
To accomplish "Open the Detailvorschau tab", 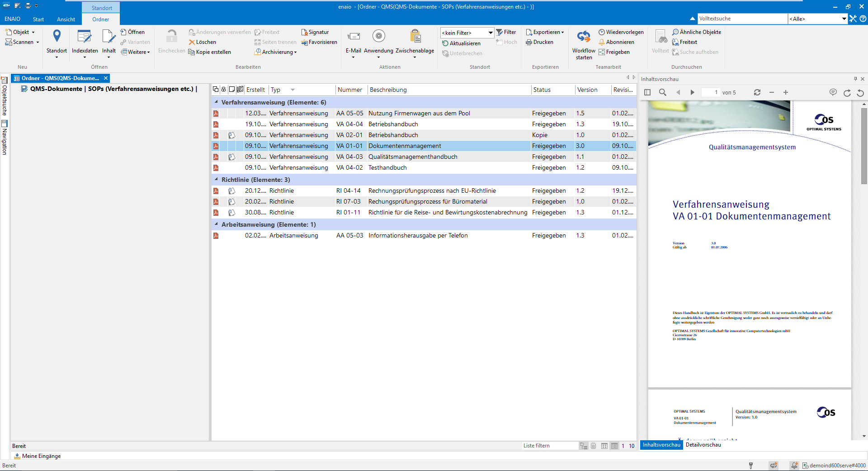I will pos(703,445).
